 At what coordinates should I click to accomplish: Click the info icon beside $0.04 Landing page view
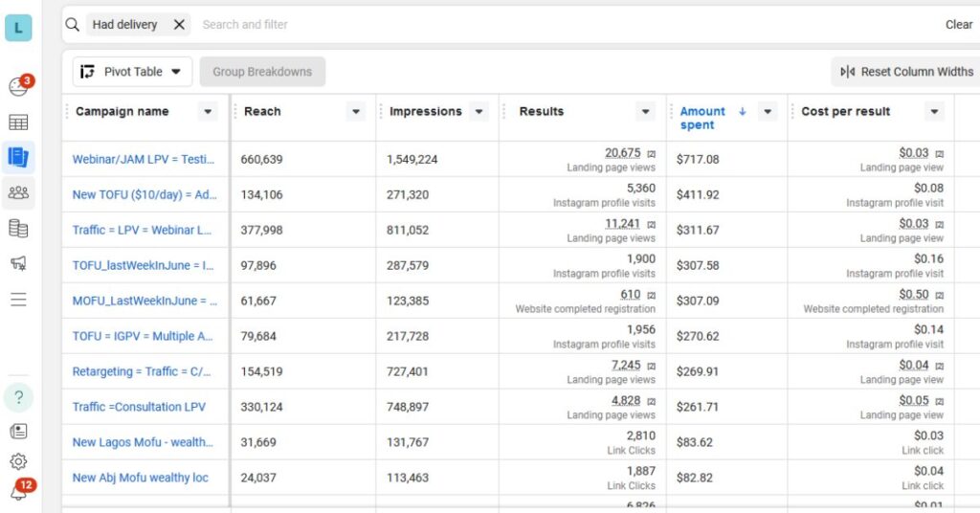pyautogui.click(x=940, y=366)
